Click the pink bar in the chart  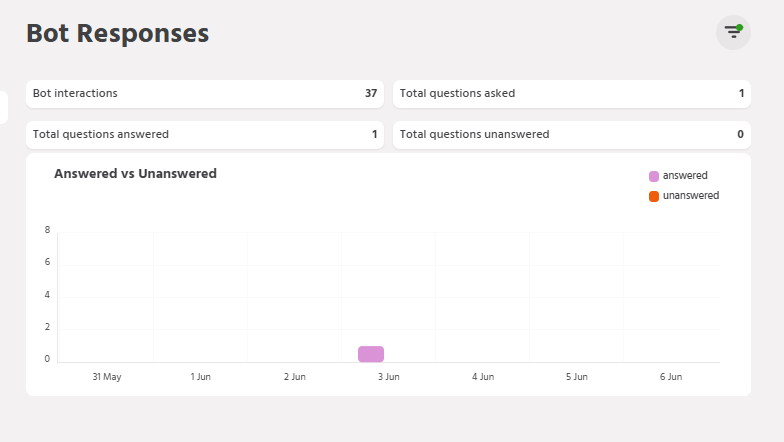click(371, 354)
